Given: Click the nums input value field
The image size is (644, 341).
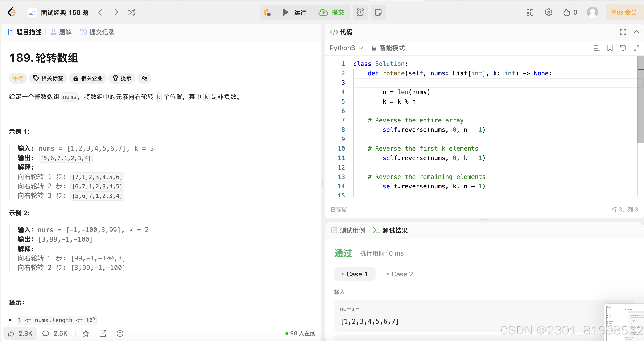Looking at the screenshot, I should [370, 321].
